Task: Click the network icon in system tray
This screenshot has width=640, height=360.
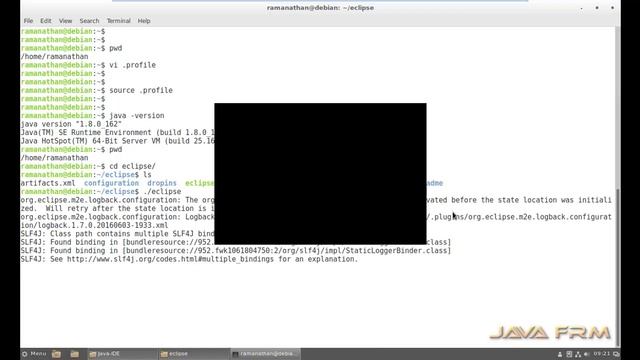Action: click(578, 354)
